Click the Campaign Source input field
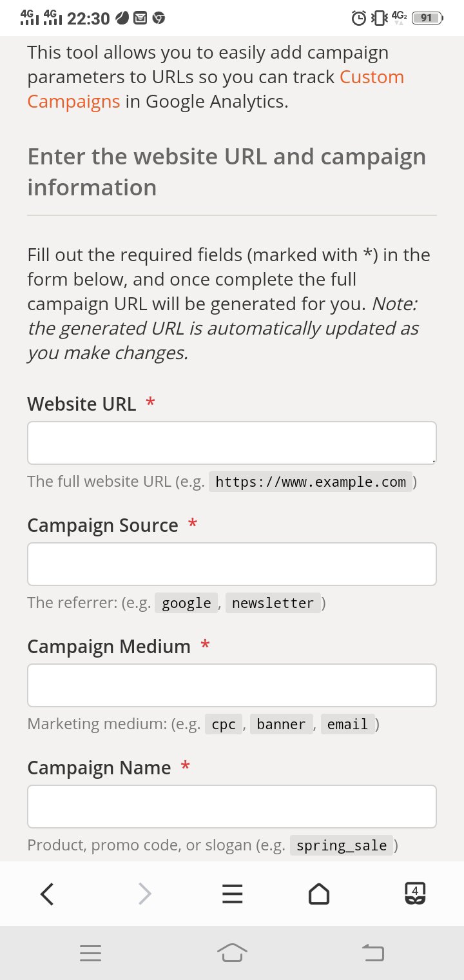464x980 pixels. [x=232, y=563]
